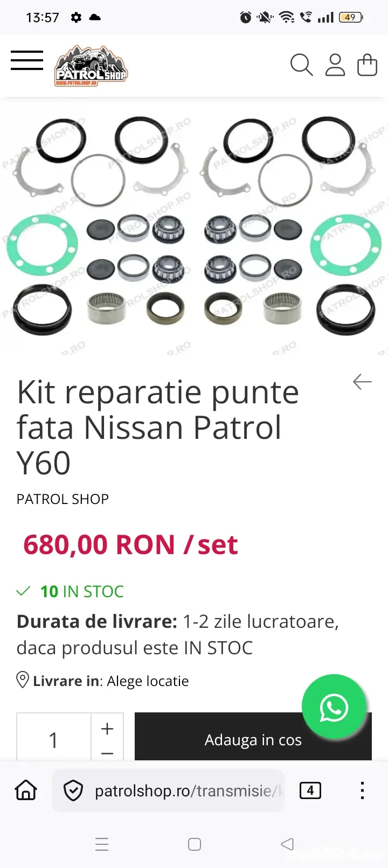Click Adauga in cos button

(253, 737)
